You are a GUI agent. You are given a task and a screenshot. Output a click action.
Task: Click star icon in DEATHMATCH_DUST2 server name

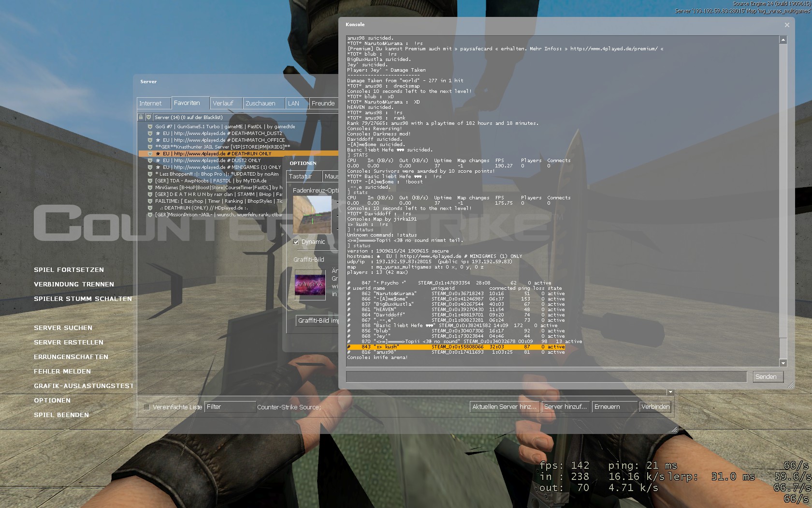coord(158,133)
